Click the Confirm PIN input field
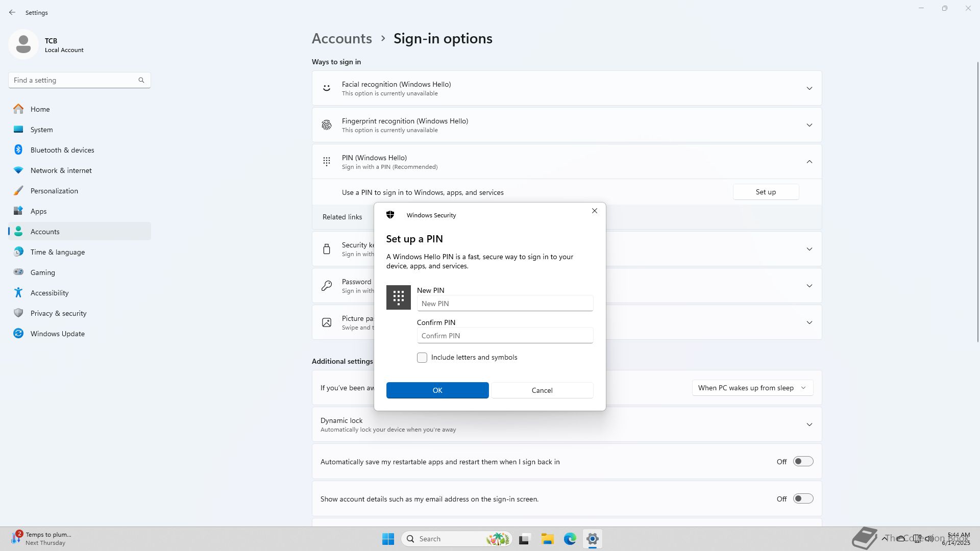The image size is (980, 551). tap(505, 336)
